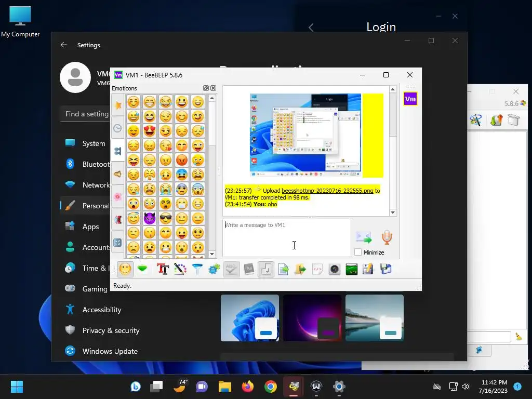The width and height of the screenshot is (532, 399).
Task: Click the screenshot camera icon
Action: pos(335,270)
